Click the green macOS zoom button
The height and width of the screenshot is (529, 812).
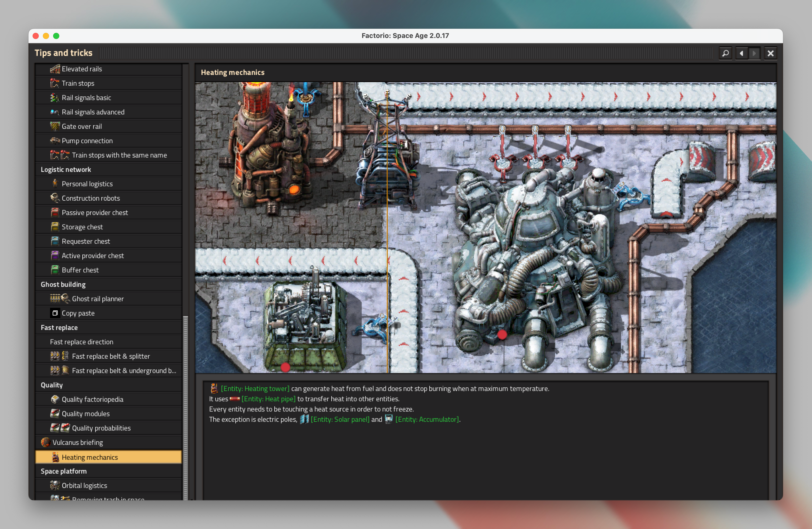[56, 36]
